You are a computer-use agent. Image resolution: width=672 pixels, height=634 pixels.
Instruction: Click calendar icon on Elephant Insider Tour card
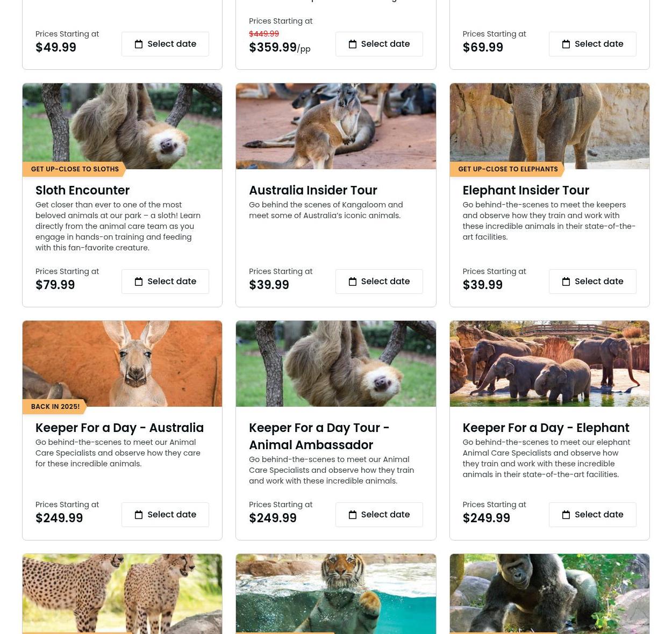[566, 282]
